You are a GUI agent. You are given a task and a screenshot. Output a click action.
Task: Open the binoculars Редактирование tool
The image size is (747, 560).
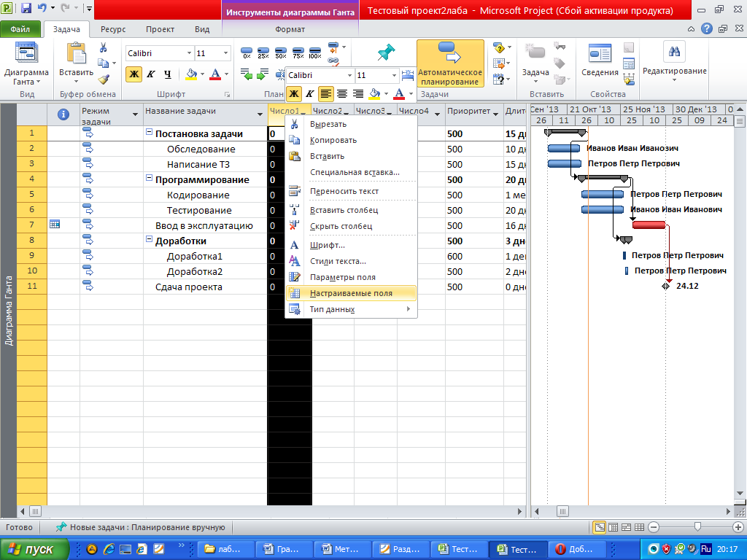pyautogui.click(x=674, y=52)
